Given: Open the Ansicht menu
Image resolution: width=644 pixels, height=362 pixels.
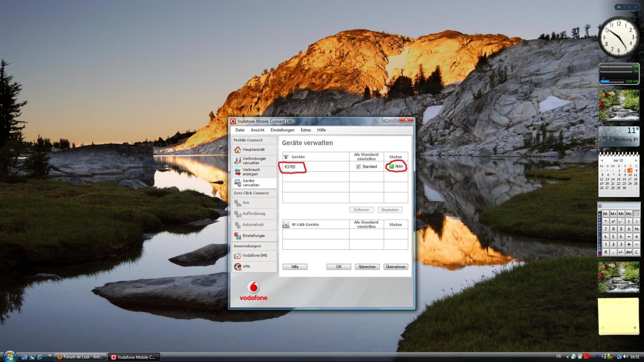Looking at the screenshot, I should pyautogui.click(x=258, y=130).
